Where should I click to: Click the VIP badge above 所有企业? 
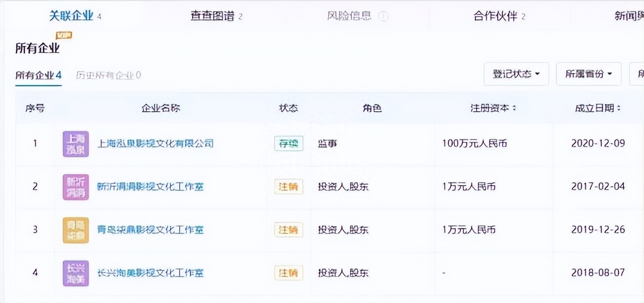coord(64,35)
